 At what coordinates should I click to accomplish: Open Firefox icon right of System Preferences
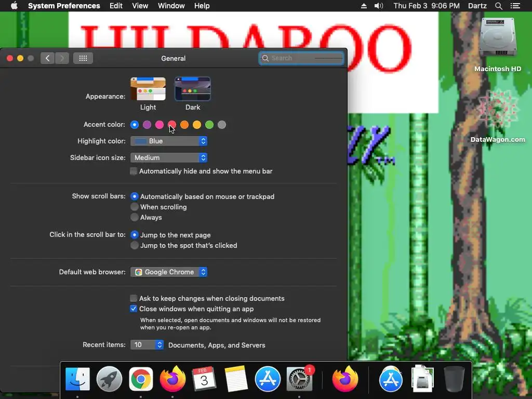345,379
